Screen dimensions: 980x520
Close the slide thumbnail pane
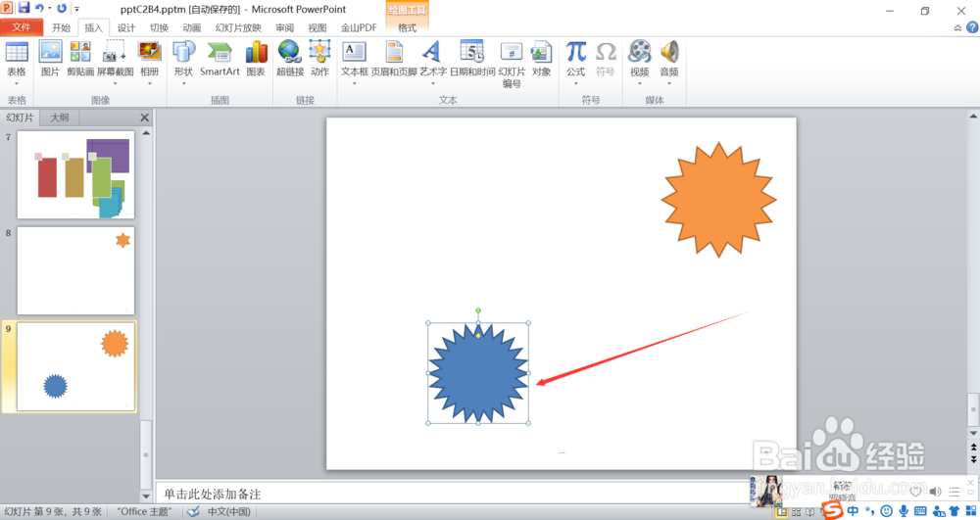tap(144, 118)
